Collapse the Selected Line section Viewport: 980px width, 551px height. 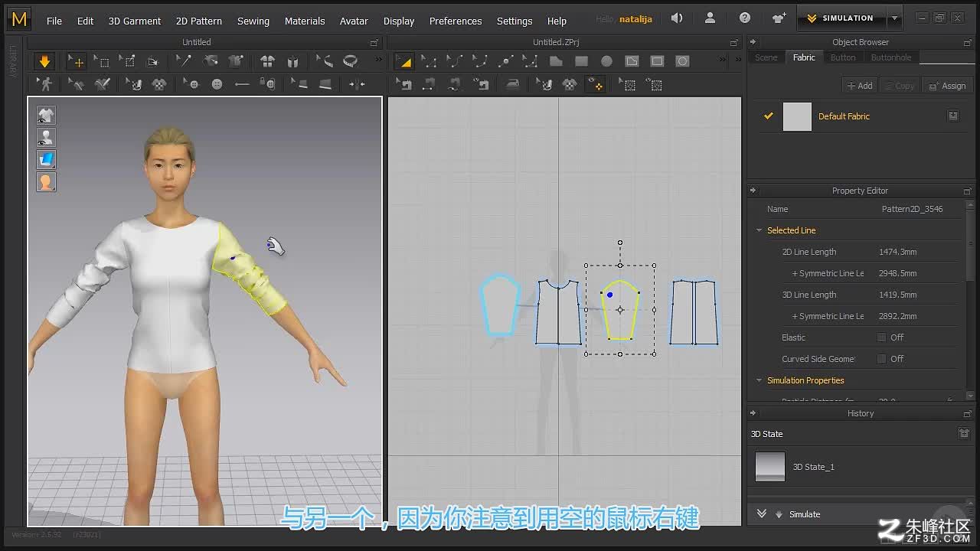click(x=759, y=230)
